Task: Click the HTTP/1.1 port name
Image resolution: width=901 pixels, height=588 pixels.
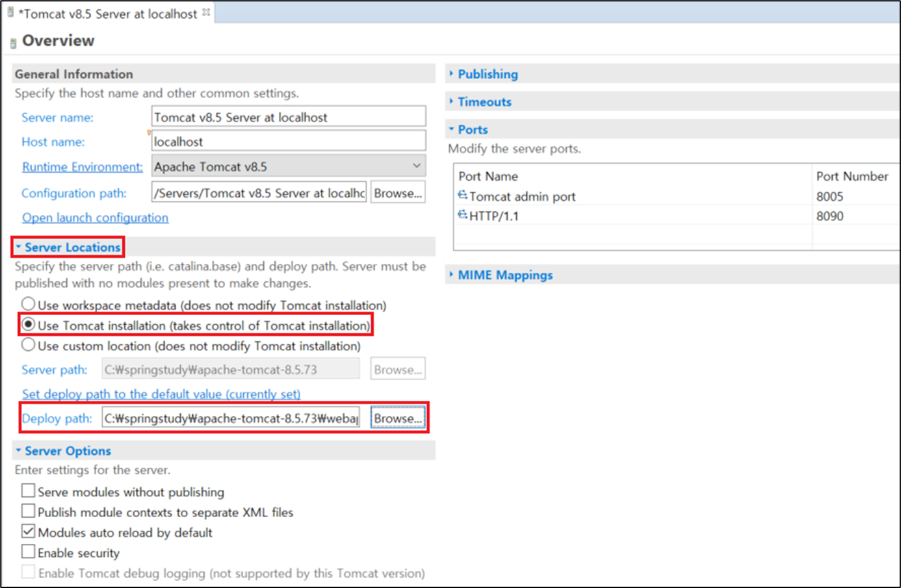Action: (494, 216)
